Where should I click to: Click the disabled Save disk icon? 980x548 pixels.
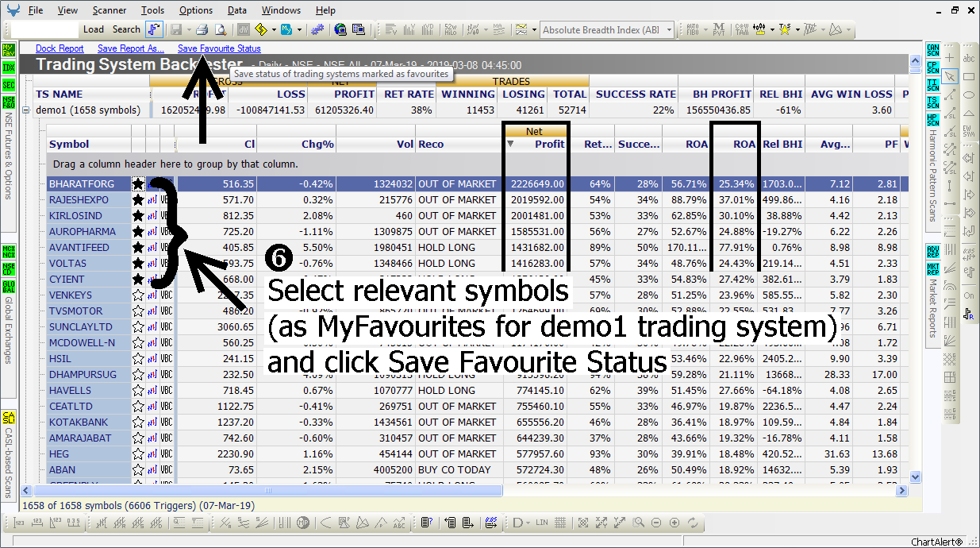tap(175, 29)
